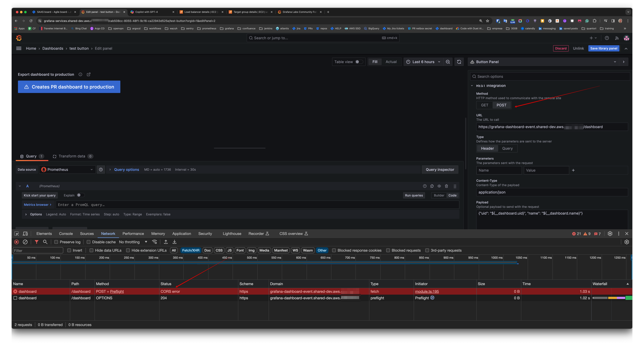Delete query A with trash icon
This screenshot has height=344, width=644.
[x=446, y=186]
